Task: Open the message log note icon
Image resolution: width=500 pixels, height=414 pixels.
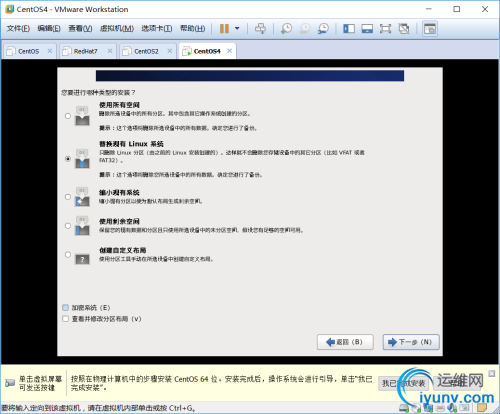Action: (482, 408)
